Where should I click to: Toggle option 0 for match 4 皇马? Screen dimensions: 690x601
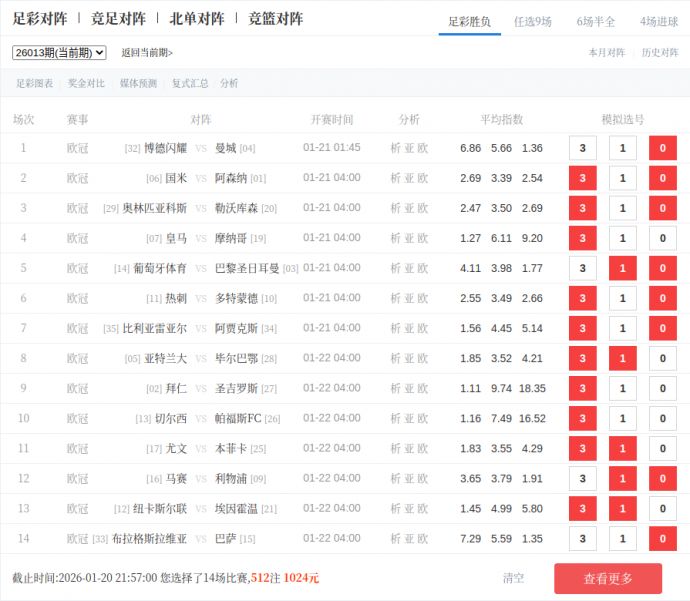click(662, 238)
